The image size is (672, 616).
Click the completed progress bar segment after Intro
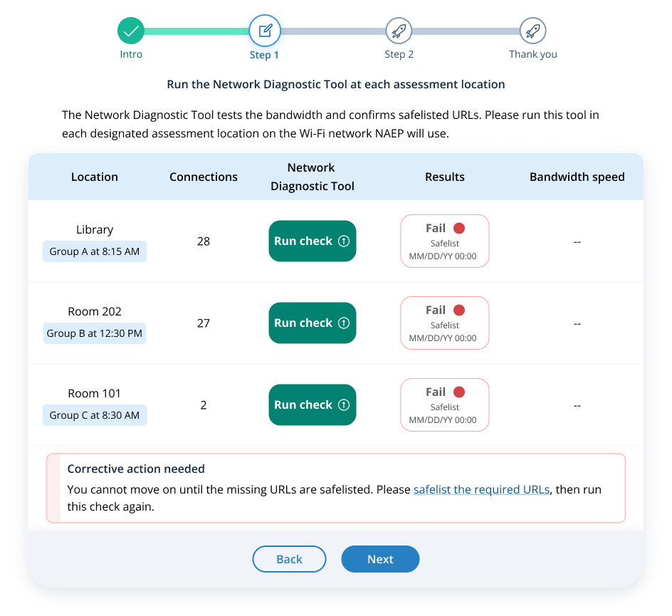point(197,31)
